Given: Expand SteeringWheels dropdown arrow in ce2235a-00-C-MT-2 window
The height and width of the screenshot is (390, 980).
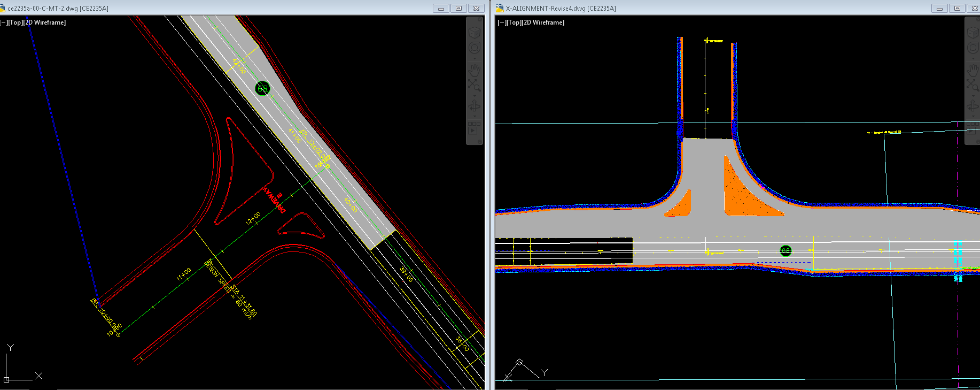Looking at the screenshot, I should (x=475, y=58).
